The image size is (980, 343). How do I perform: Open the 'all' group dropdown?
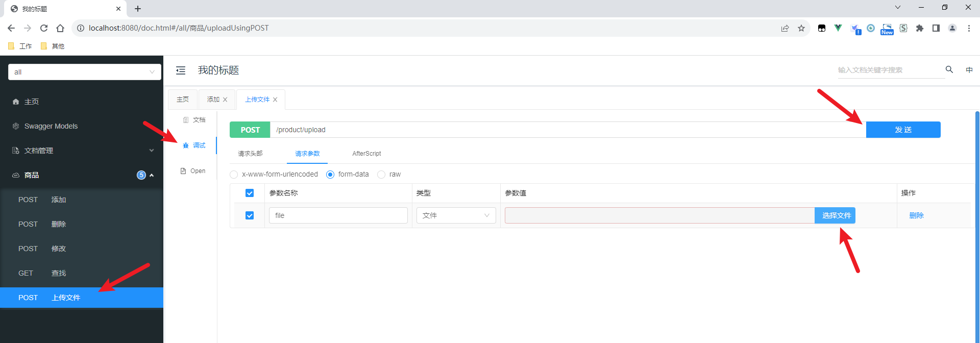(85, 72)
